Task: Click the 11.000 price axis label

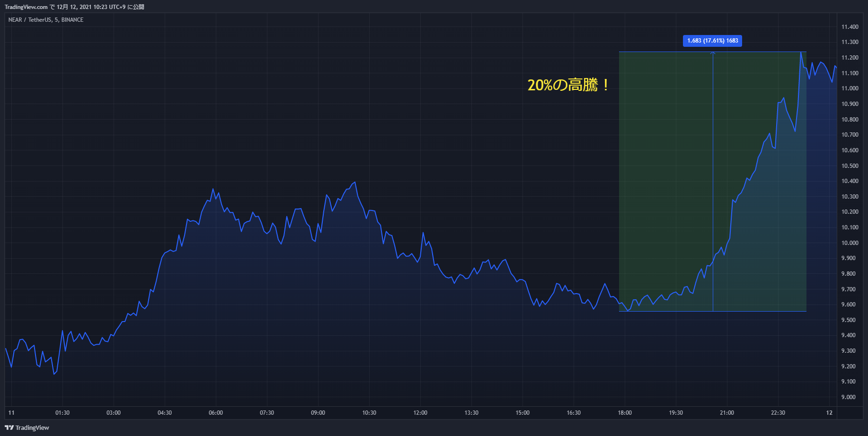Action: click(850, 88)
